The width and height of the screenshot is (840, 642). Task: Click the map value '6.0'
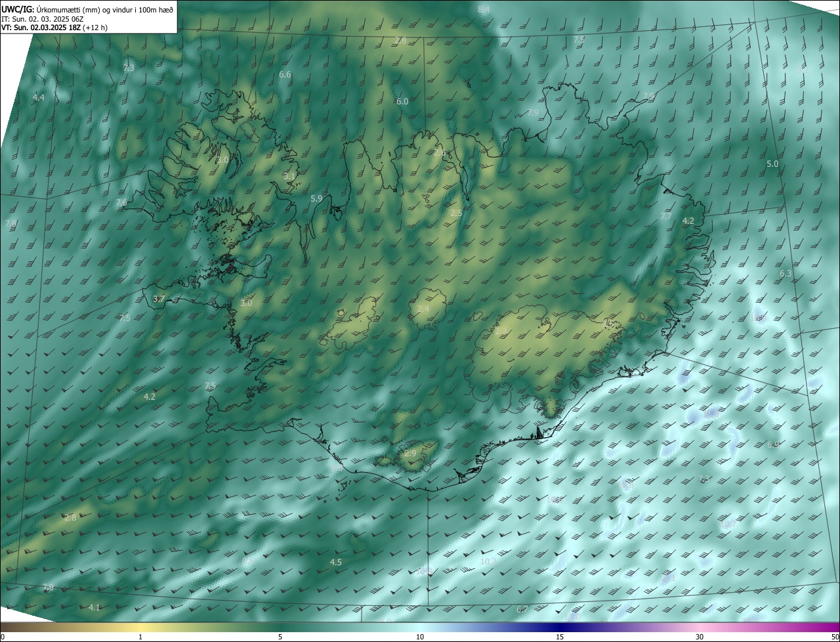click(x=402, y=101)
